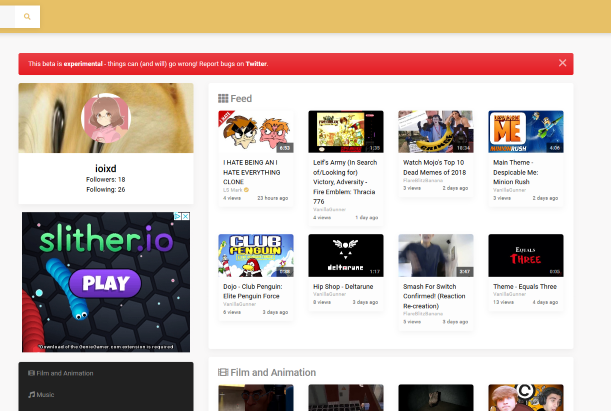Open VanillaGunner channel under Equals Three video
Screen dimensions: 611x411
(x=509, y=295)
